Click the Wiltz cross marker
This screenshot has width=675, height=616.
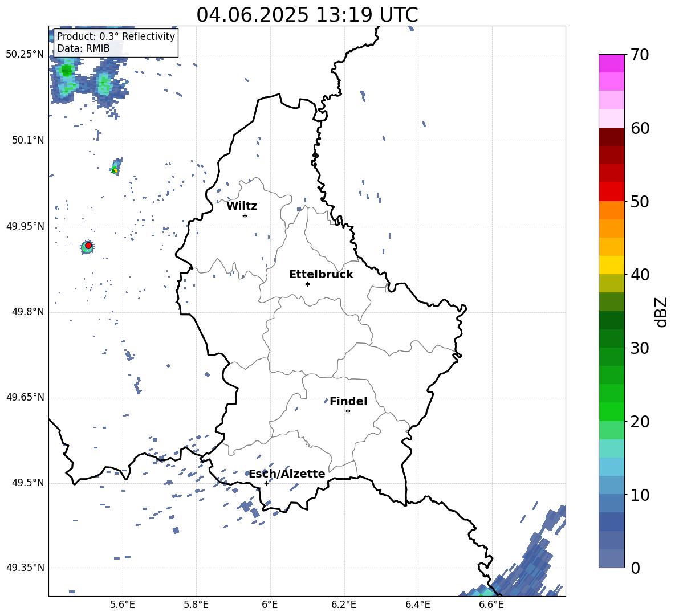[x=245, y=215]
